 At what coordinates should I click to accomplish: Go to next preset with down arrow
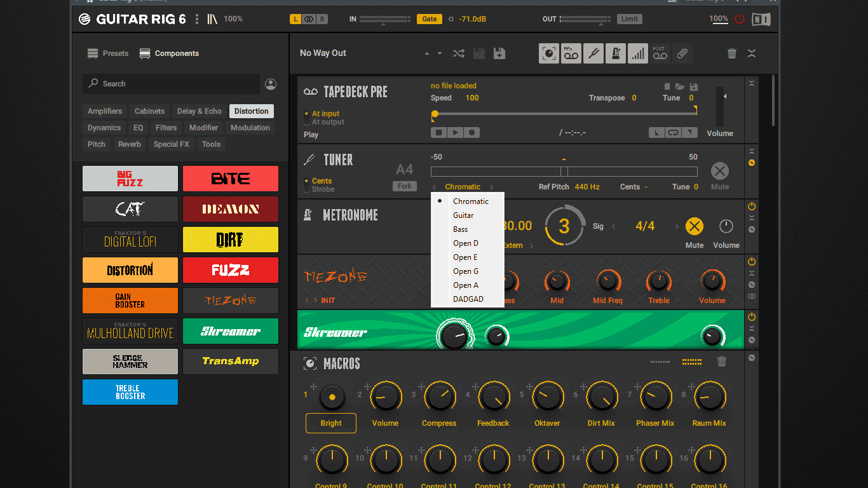tap(440, 54)
